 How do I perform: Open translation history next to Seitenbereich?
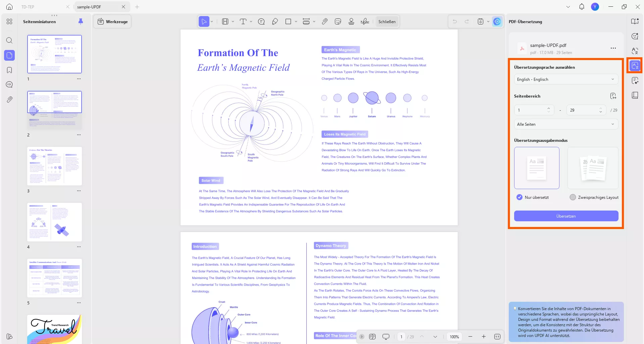click(x=613, y=96)
